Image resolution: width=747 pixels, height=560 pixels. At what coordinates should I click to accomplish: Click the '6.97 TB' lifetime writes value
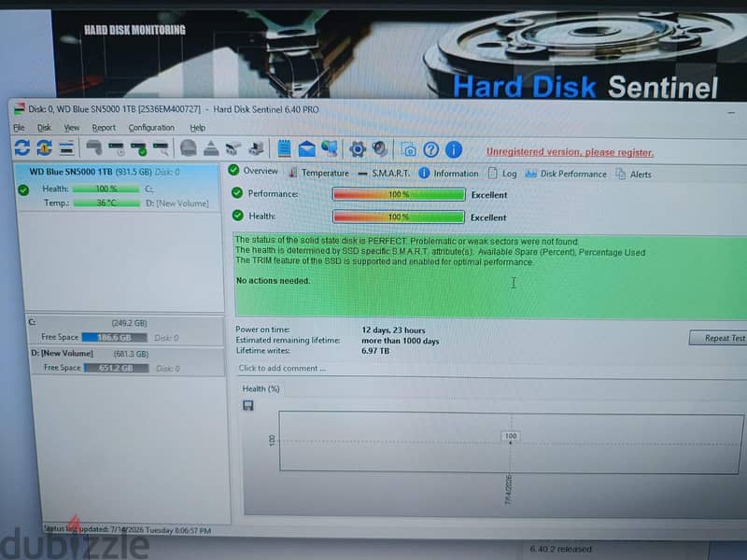(x=375, y=351)
